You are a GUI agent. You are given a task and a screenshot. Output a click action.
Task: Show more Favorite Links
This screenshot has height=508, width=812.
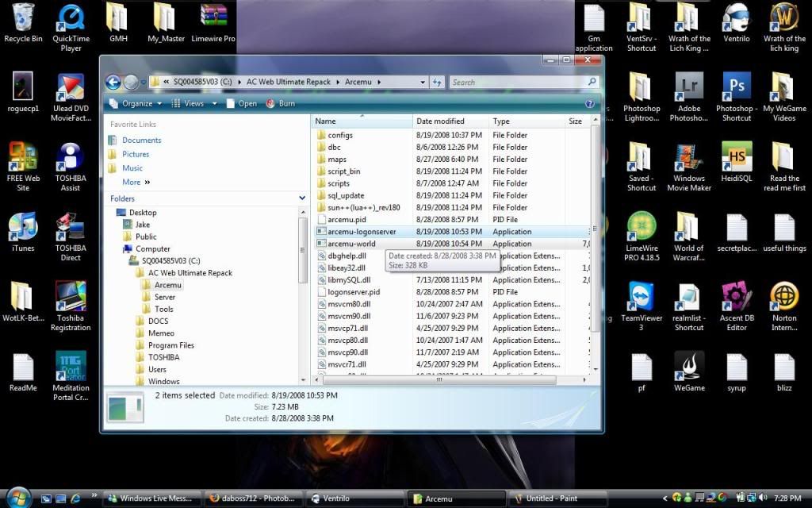click(x=136, y=182)
